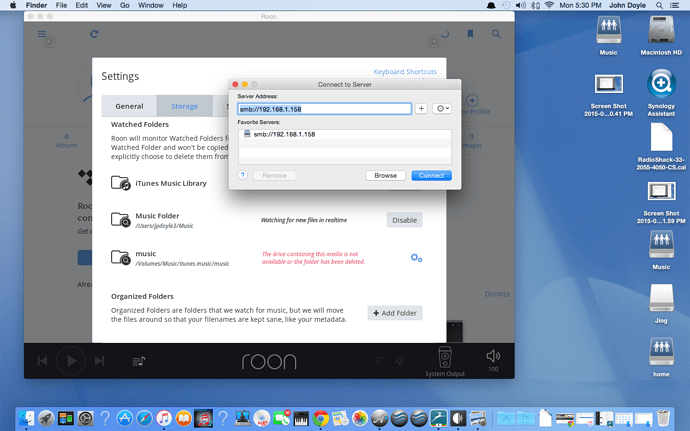
Task: Open the App Store from the dock
Action: point(125,418)
